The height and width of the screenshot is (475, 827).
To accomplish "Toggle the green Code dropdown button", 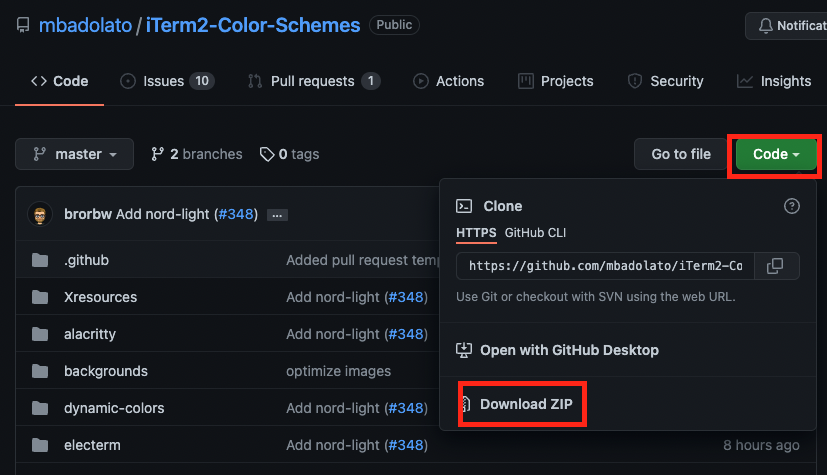I will tap(776, 154).
